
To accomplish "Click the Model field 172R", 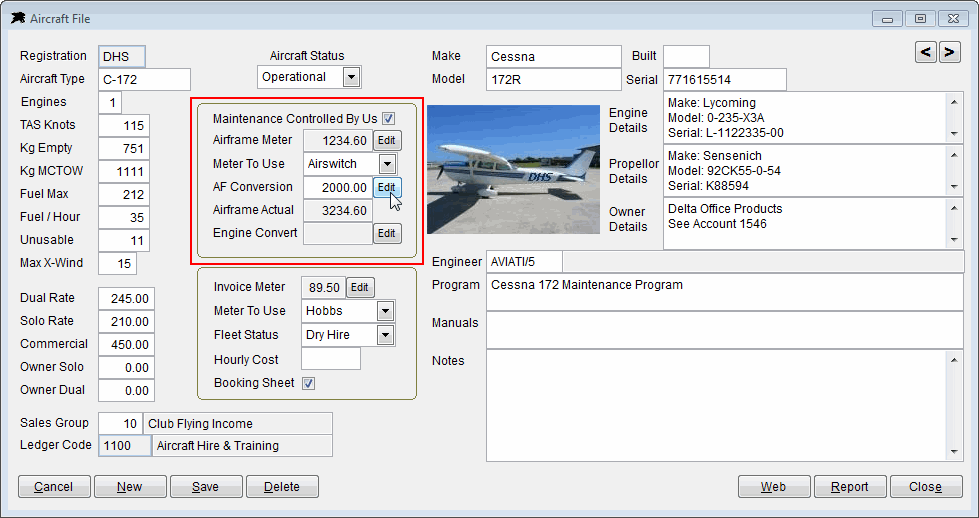I will coord(554,80).
